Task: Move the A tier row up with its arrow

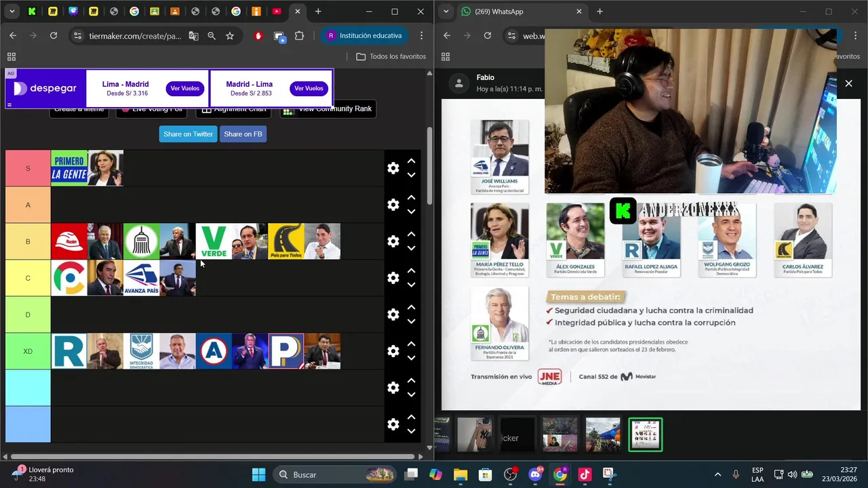Action: coord(411,197)
